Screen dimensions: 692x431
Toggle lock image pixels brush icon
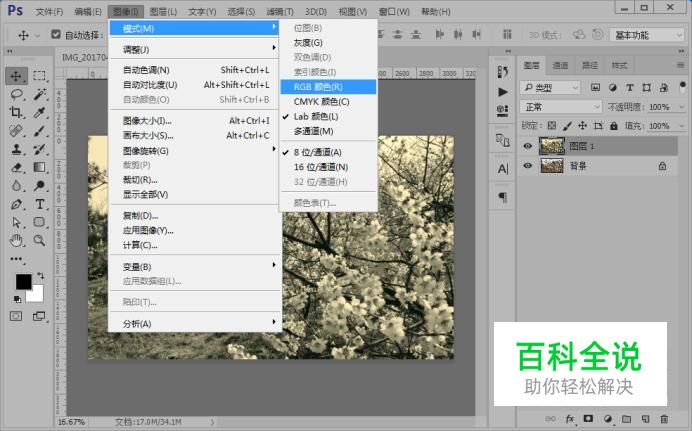[567, 126]
